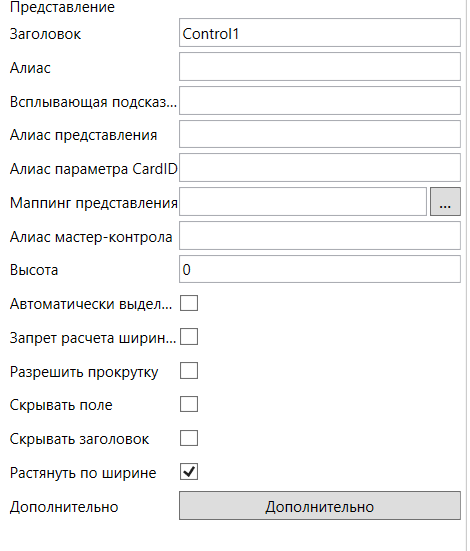This screenshot has height=551, width=470.
Task: Click the Растянуть по ширине label
Action: pyautogui.click(x=83, y=473)
